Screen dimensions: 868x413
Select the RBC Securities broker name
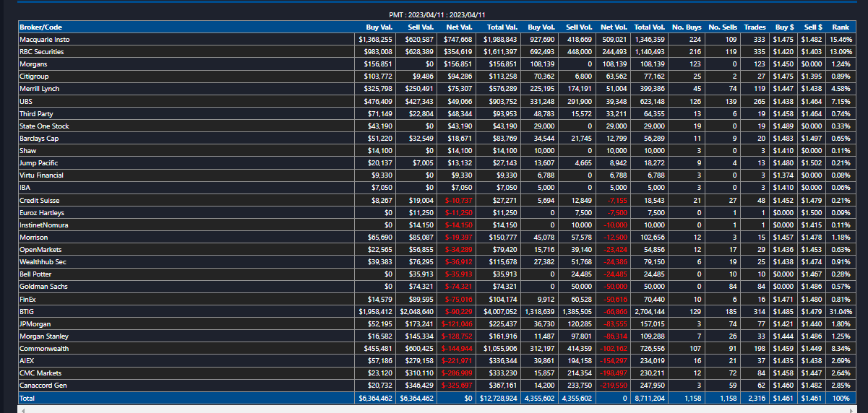(41, 52)
